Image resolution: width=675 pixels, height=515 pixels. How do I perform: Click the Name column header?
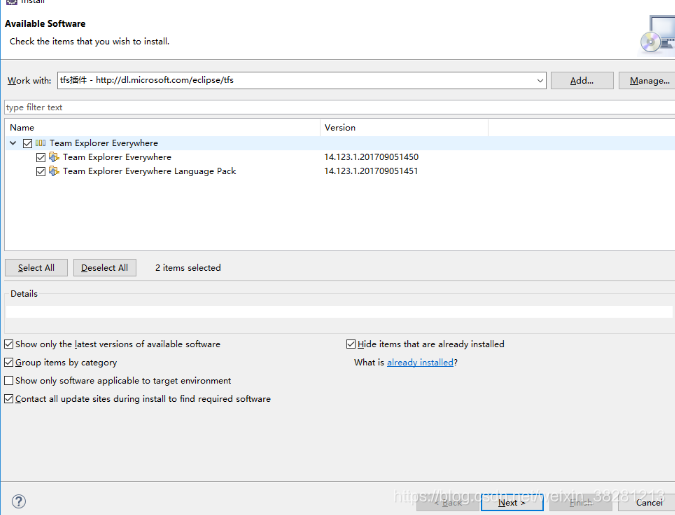(163, 128)
